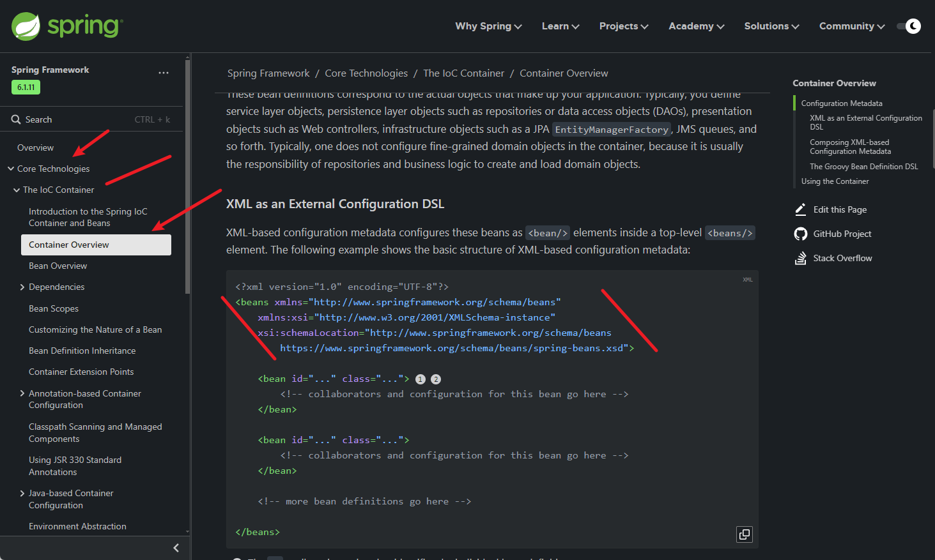Open the Spring Framework three-dots menu
Viewport: 935px width, 560px height.
click(164, 73)
